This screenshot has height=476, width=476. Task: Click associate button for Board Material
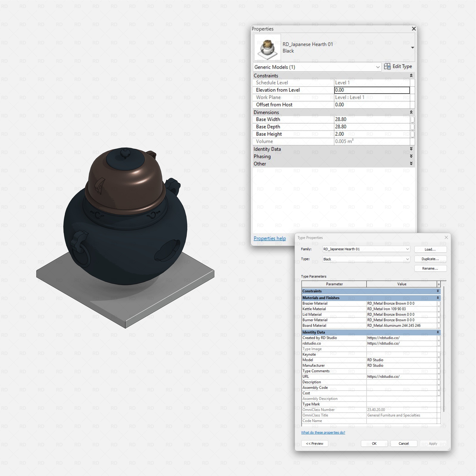click(439, 326)
